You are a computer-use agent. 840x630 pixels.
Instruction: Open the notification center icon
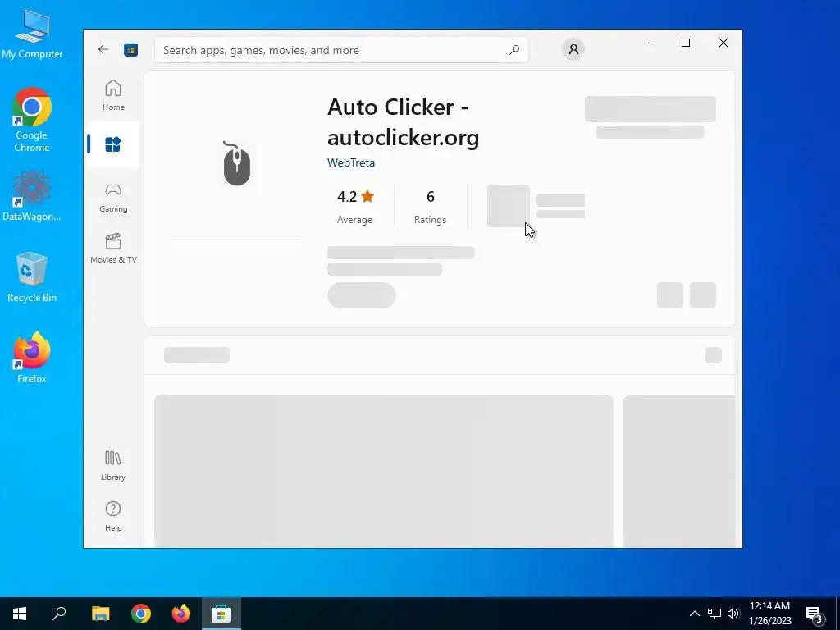[x=815, y=614]
